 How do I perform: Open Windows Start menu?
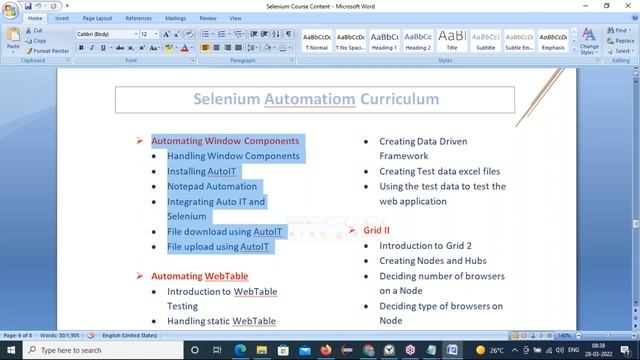tap(11, 350)
